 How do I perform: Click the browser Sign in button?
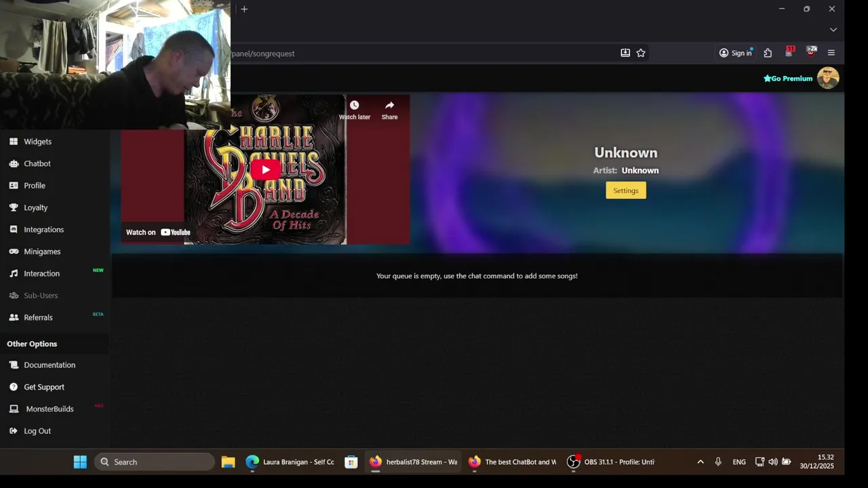[735, 53]
